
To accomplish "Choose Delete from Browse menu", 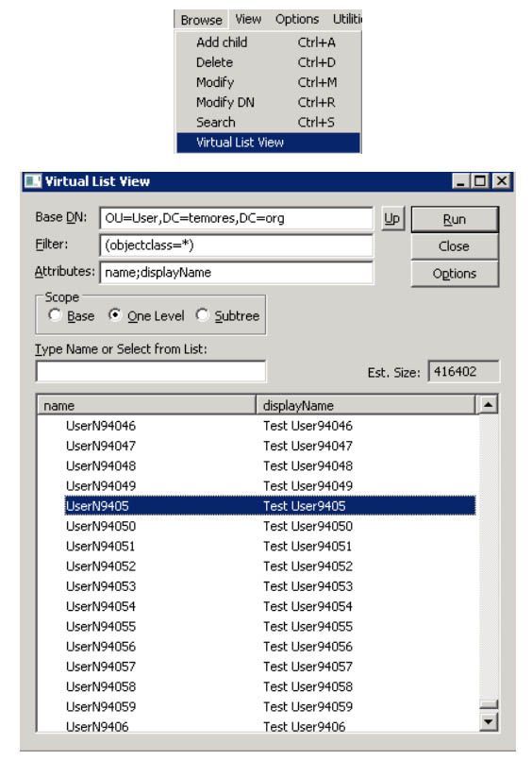I will pos(268,62).
